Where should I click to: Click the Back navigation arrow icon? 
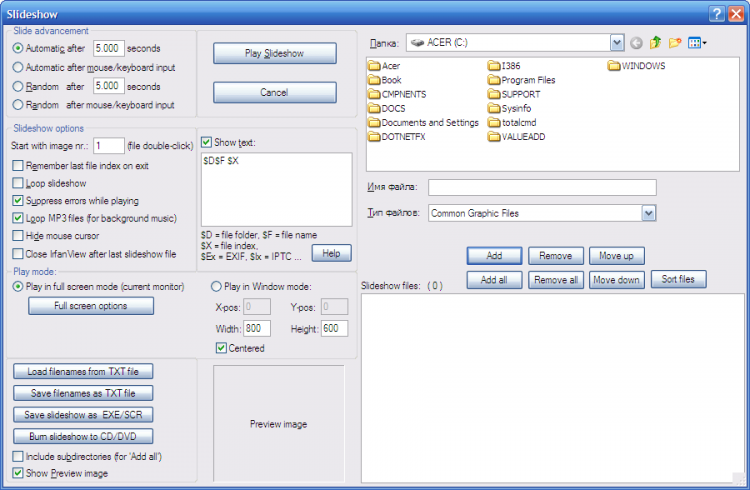click(636, 43)
